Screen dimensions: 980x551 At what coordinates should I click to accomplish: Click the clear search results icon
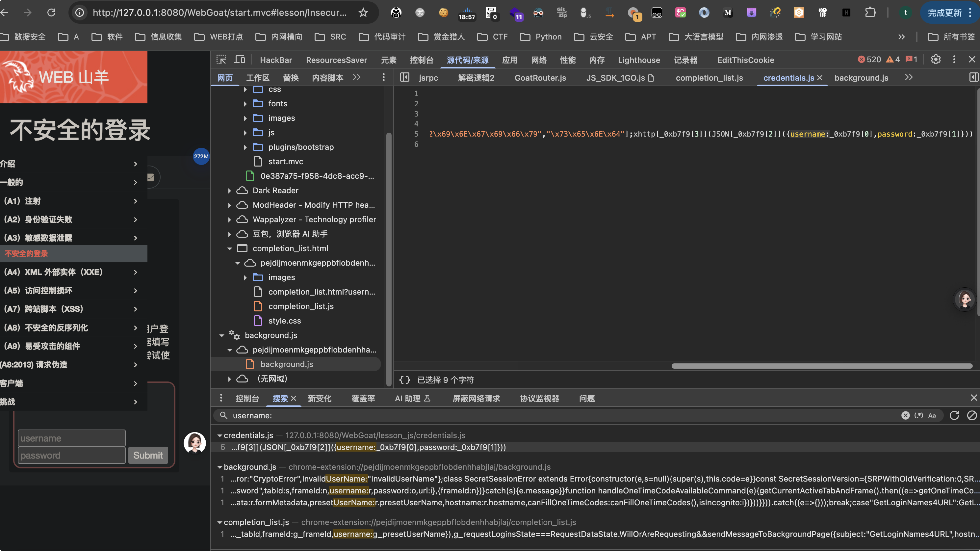coord(972,415)
